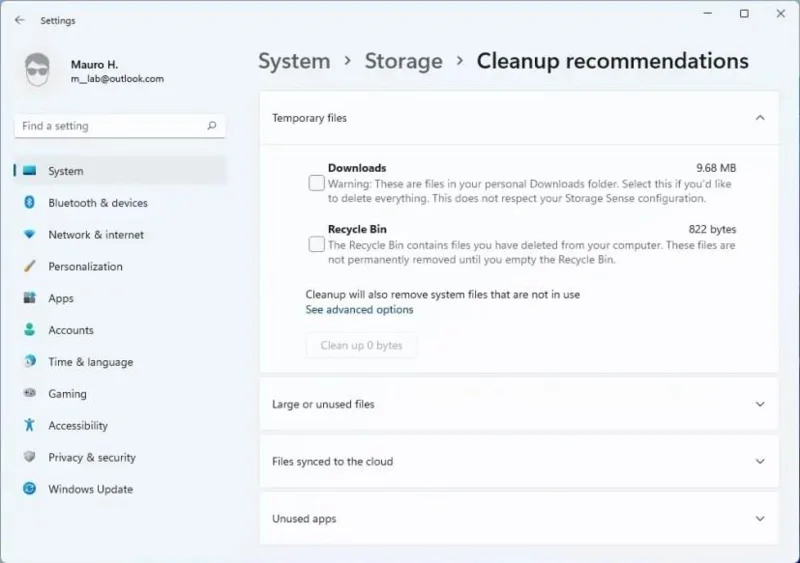This screenshot has width=800, height=563.
Task: Go to Network & internet settings
Action: (120, 234)
